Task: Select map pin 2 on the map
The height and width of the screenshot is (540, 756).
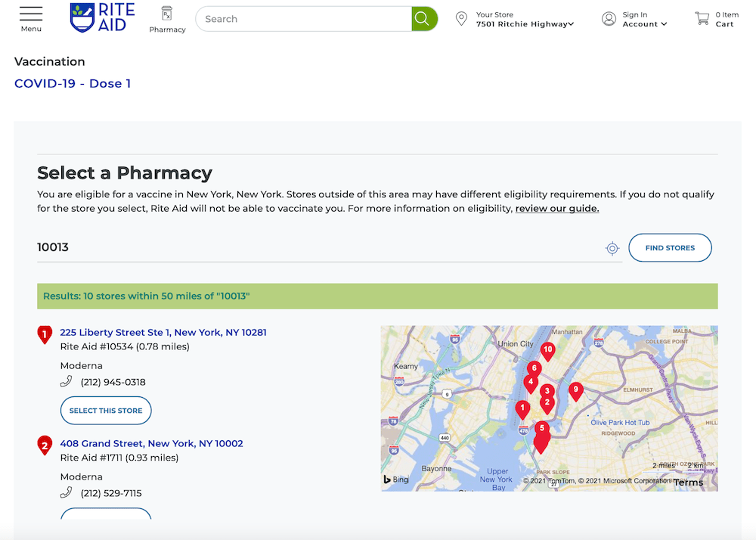Action: pyautogui.click(x=547, y=405)
